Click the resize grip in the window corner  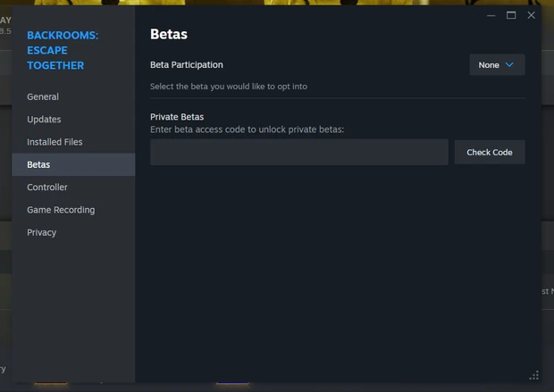534,376
